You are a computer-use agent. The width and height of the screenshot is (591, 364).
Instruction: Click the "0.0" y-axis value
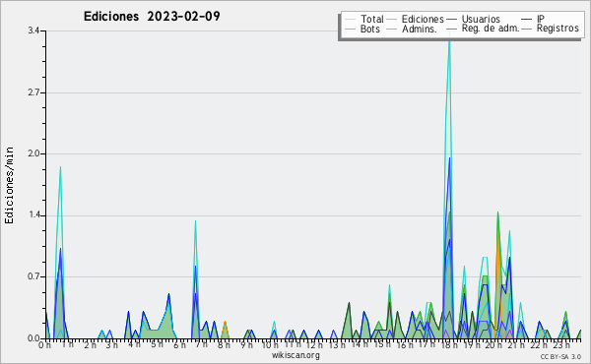coord(33,338)
